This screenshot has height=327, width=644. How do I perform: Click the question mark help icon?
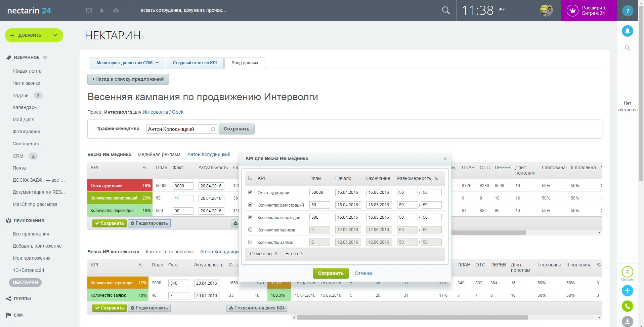[x=627, y=11]
